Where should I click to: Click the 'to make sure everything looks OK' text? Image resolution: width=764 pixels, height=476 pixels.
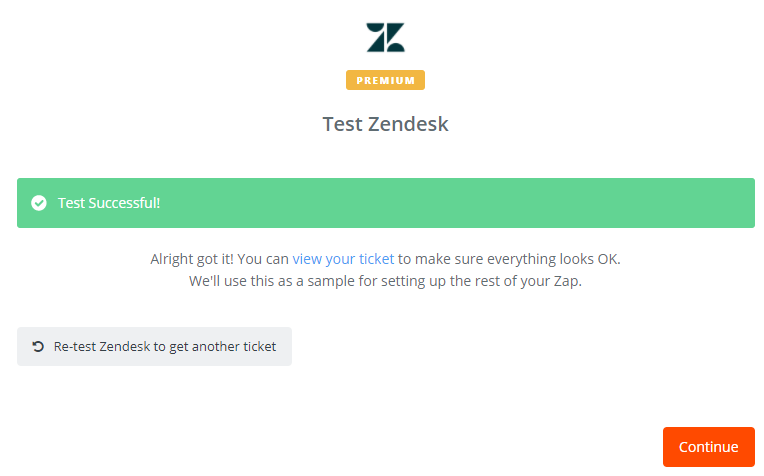[x=509, y=258]
